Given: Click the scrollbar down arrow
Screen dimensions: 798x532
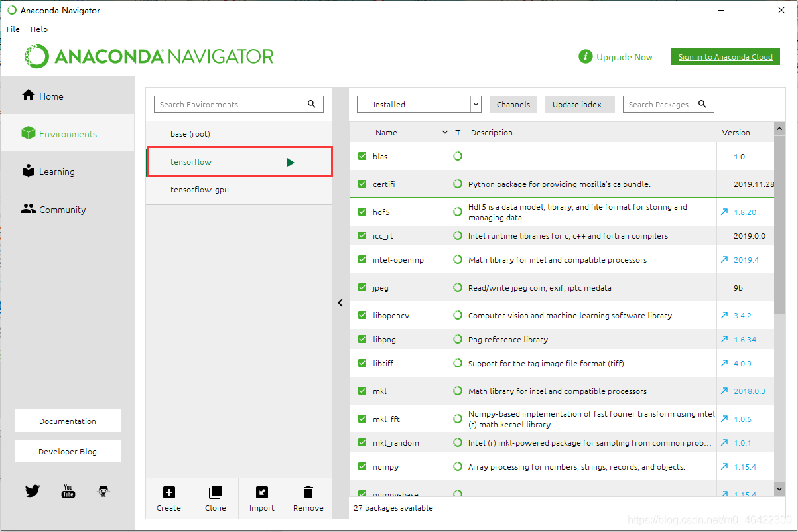Looking at the screenshot, I should [779, 488].
